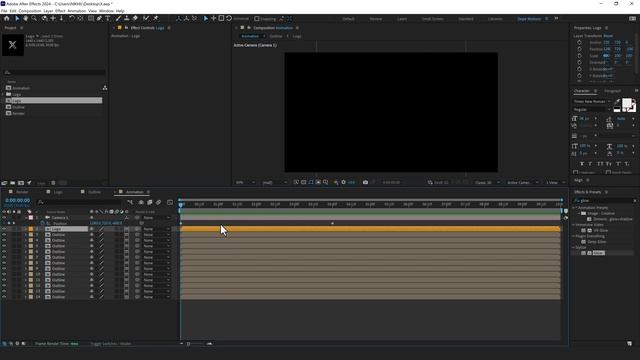The height and width of the screenshot is (360, 640).
Task: Select the Roto Brush tool
Action: (146, 18)
